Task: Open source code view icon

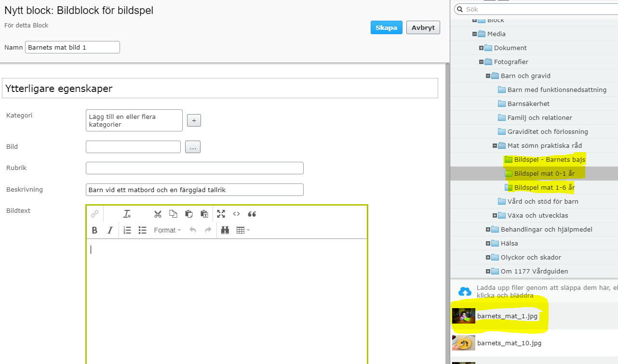Action: 236,214
